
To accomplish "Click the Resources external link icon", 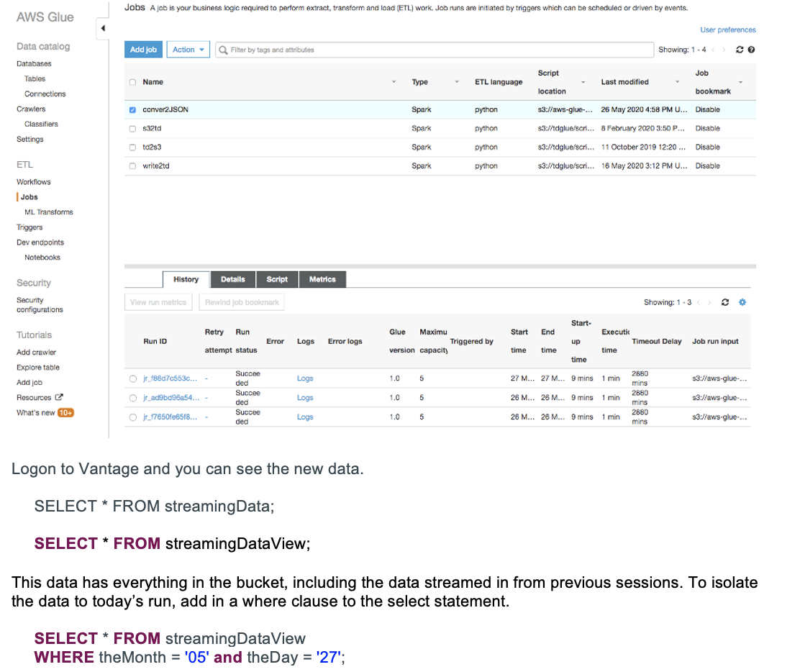I will click(59, 398).
